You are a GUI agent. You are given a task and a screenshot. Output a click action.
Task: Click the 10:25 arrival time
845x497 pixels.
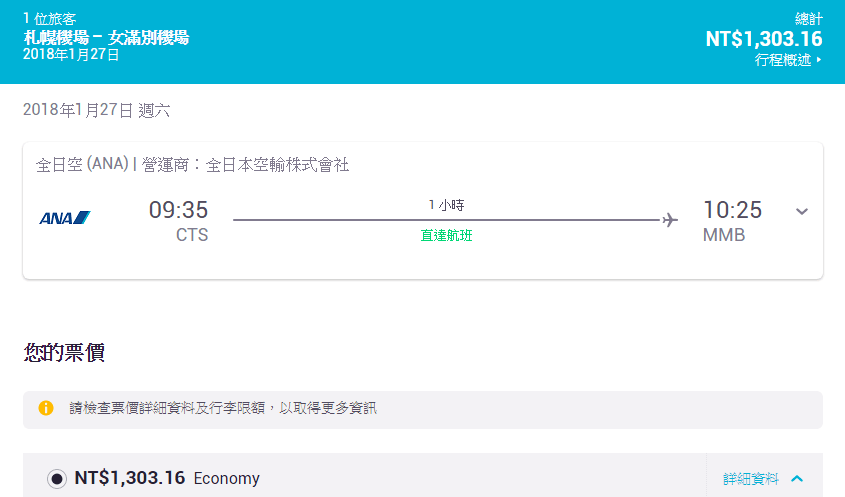coord(732,210)
